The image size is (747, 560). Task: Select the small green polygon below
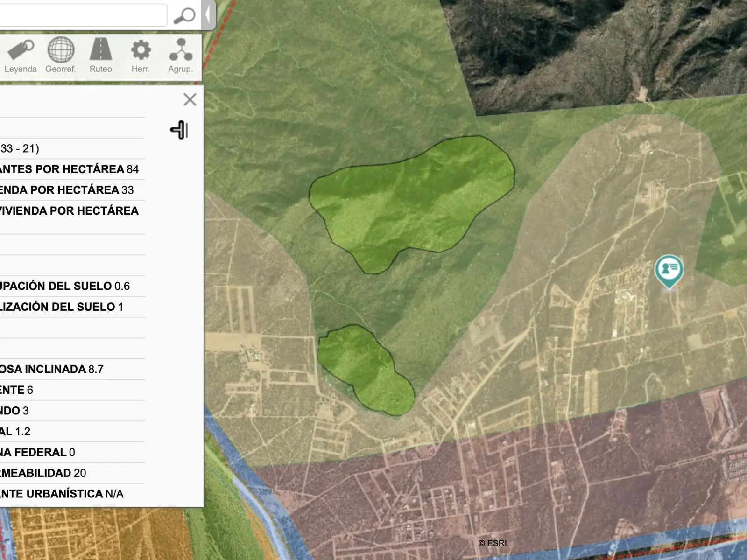click(x=366, y=370)
